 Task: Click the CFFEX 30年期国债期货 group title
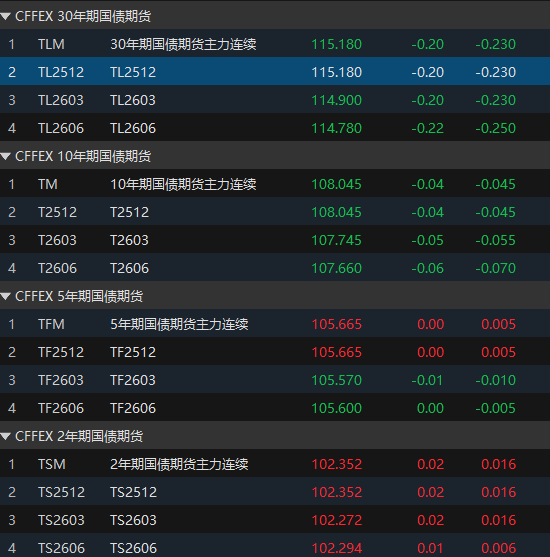pyautogui.click(x=83, y=16)
